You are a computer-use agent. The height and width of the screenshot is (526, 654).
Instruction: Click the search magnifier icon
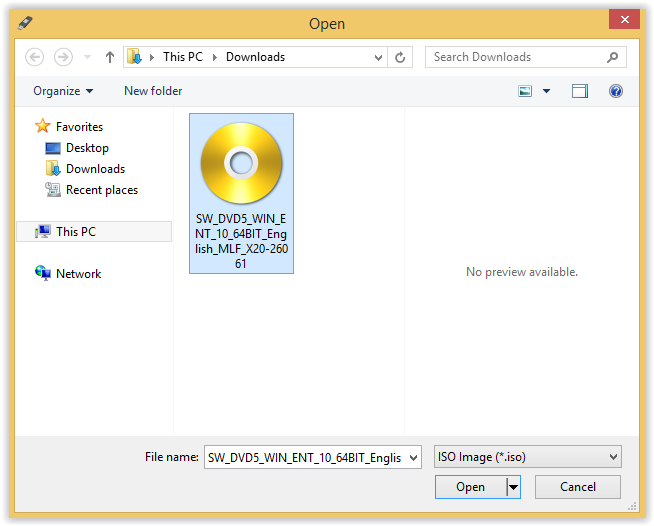click(612, 57)
